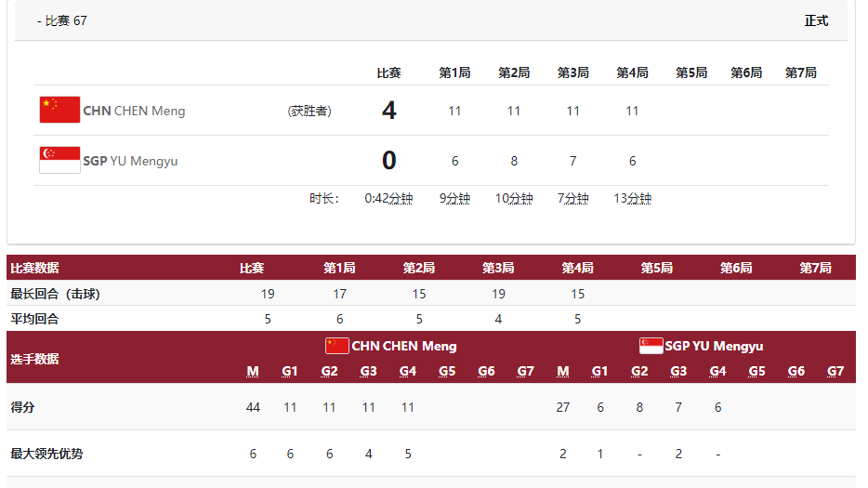Click the 最大领先优势 row label
Image resolution: width=868 pixels, height=488 pixels.
(46, 454)
